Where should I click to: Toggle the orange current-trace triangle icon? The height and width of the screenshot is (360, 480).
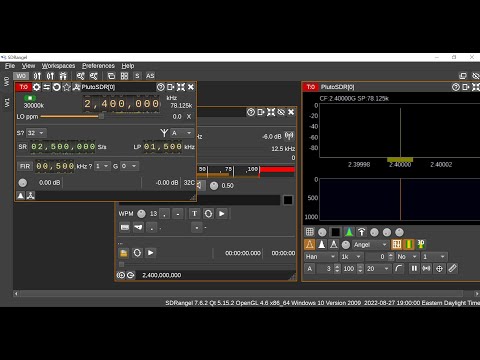tap(310, 244)
